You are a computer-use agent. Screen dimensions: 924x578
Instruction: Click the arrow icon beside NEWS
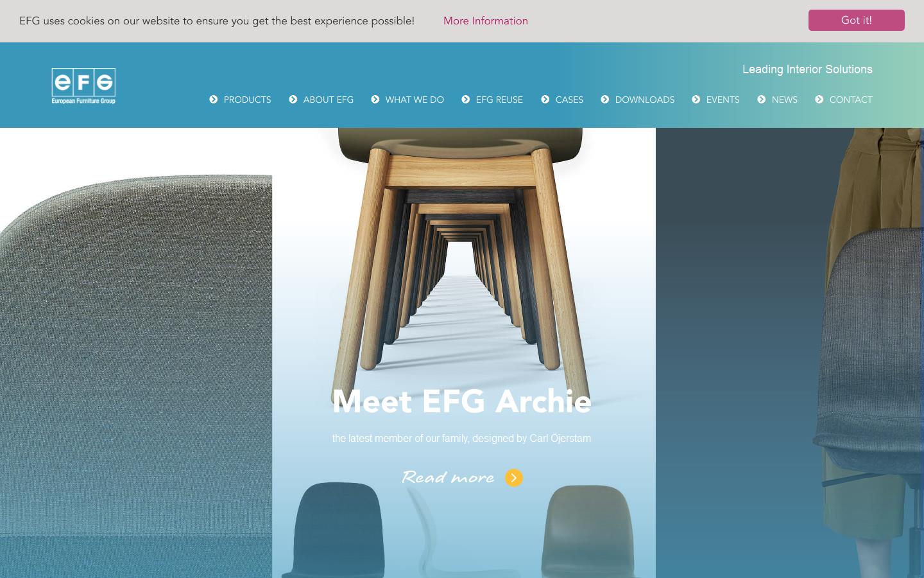[x=762, y=100]
